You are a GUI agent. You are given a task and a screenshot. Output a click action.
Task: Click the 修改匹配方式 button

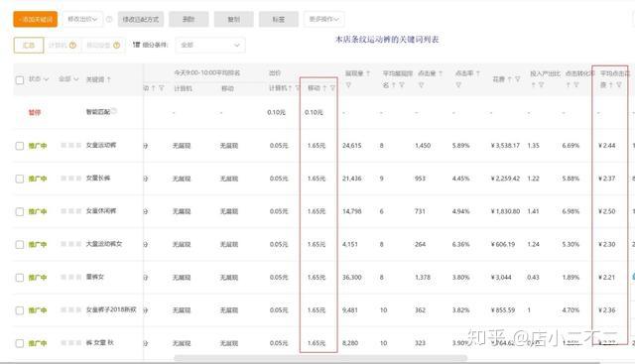click(141, 19)
